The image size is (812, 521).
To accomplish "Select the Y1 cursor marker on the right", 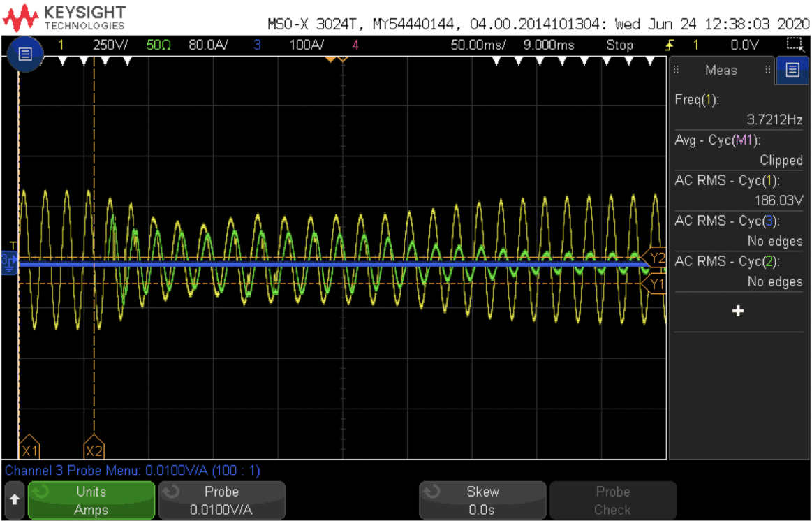I will 656,284.
